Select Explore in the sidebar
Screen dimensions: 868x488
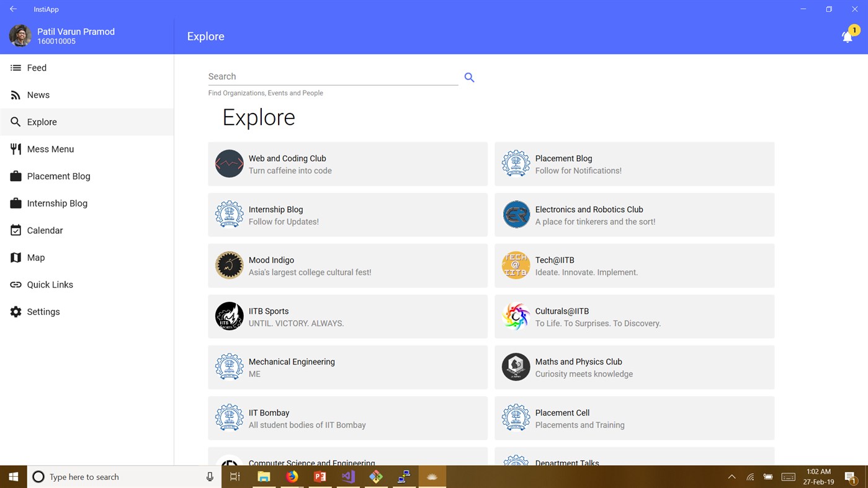(x=42, y=122)
